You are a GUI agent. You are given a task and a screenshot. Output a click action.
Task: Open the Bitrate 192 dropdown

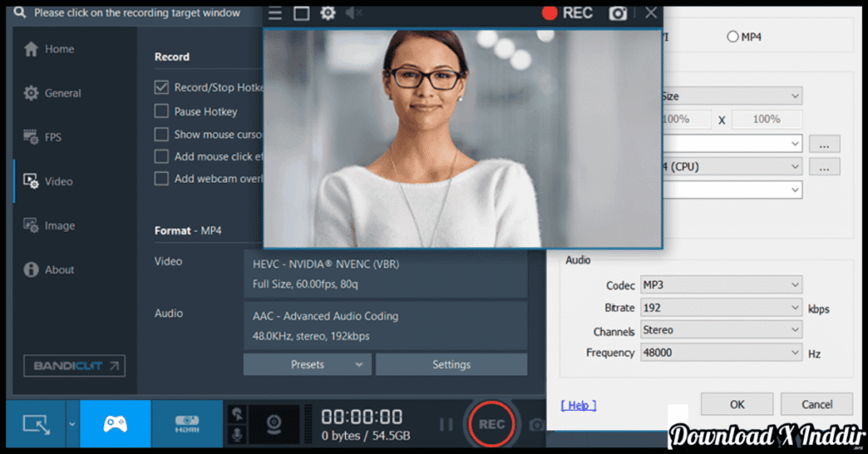(721, 307)
